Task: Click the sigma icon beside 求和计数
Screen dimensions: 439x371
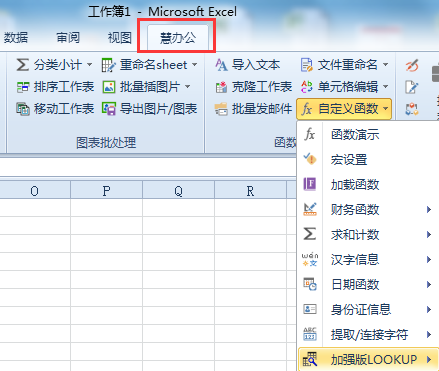Action: pyautogui.click(x=310, y=234)
